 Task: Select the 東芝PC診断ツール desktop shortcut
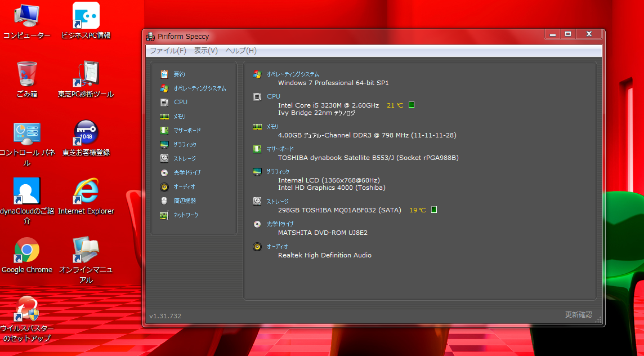coord(86,79)
